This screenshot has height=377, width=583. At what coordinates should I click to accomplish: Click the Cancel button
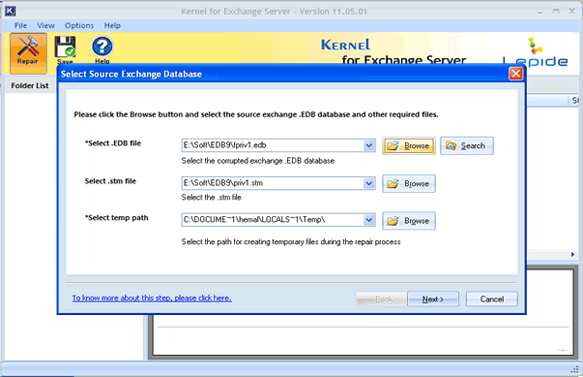492,299
